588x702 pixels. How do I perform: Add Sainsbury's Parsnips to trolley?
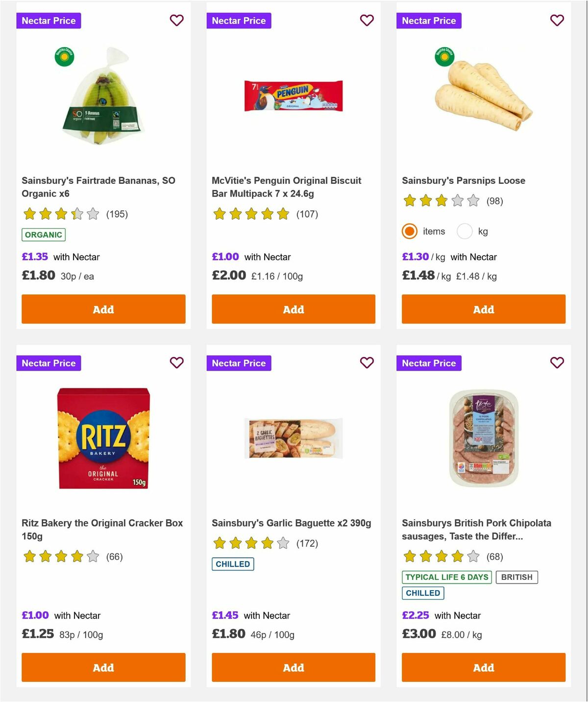483,309
